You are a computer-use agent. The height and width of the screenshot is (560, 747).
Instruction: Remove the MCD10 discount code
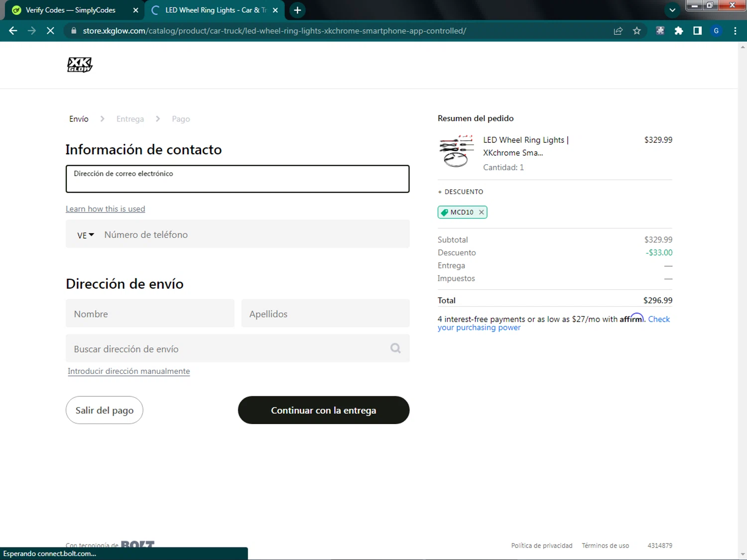pos(481,212)
